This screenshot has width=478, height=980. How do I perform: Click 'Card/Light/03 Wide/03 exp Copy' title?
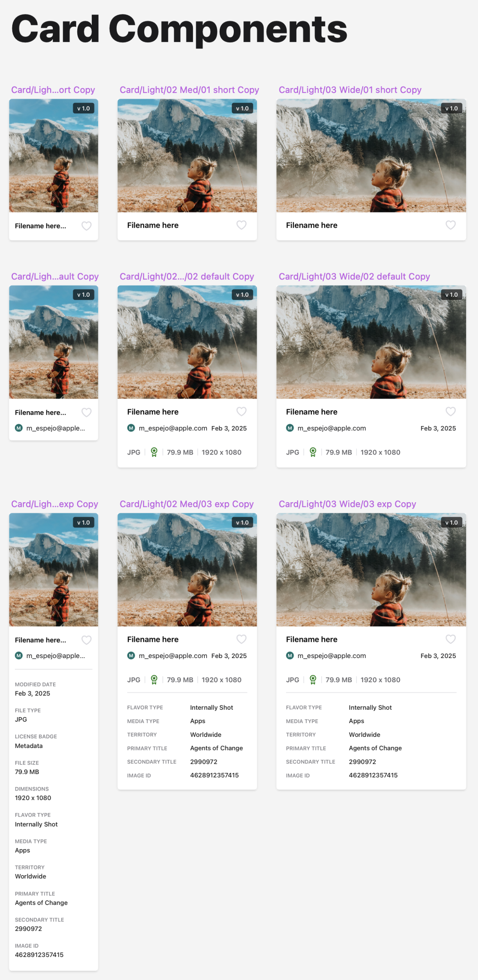coord(347,504)
